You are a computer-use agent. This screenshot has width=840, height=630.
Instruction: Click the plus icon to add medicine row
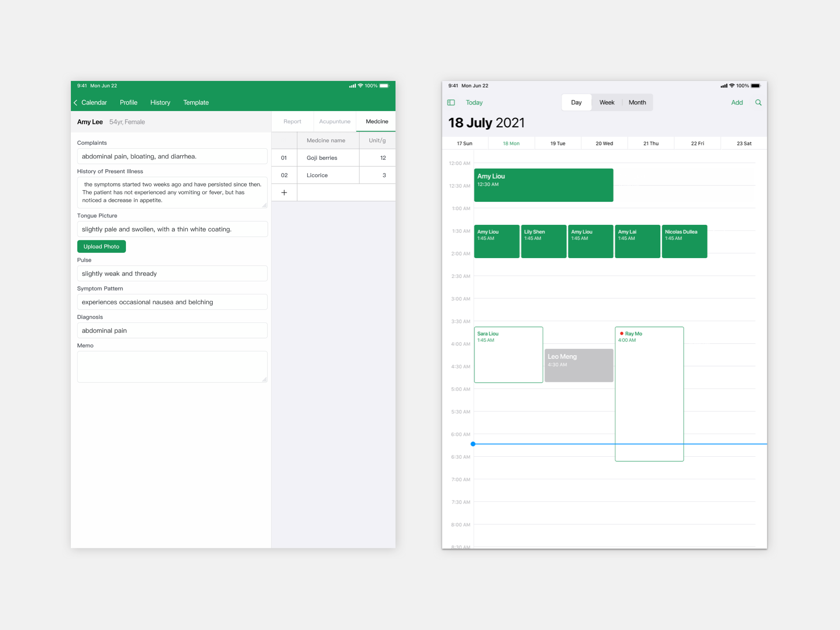click(x=284, y=192)
